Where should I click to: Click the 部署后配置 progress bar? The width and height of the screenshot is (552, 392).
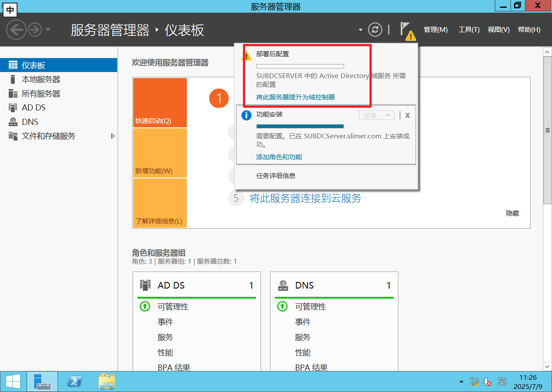tap(300, 66)
